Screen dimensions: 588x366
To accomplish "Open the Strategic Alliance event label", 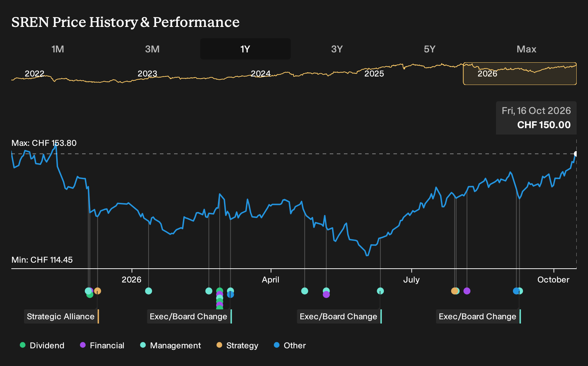I will click(x=62, y=316).
